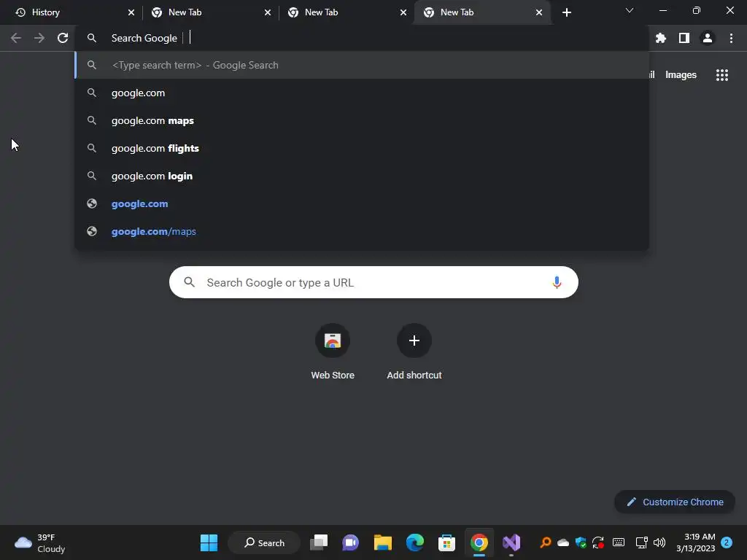Open a new tab with plus button
Screen dimensions: 747x560
(x=566, y=13)
